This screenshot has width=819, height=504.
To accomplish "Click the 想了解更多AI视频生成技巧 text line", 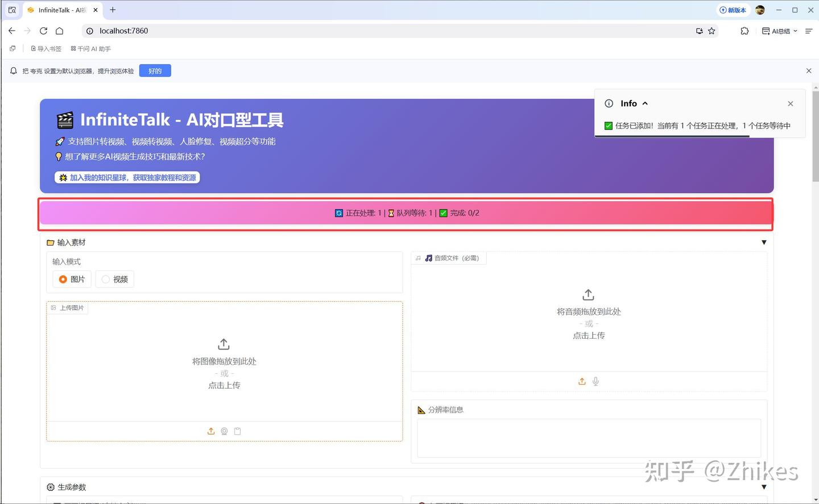I will (x=130, y=157).
